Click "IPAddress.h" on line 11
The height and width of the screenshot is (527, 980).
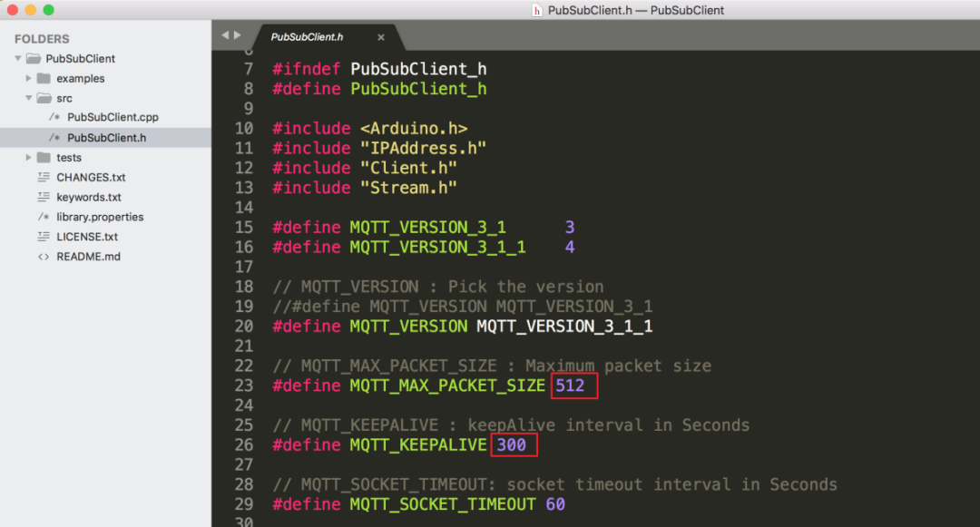coord(423,148)
